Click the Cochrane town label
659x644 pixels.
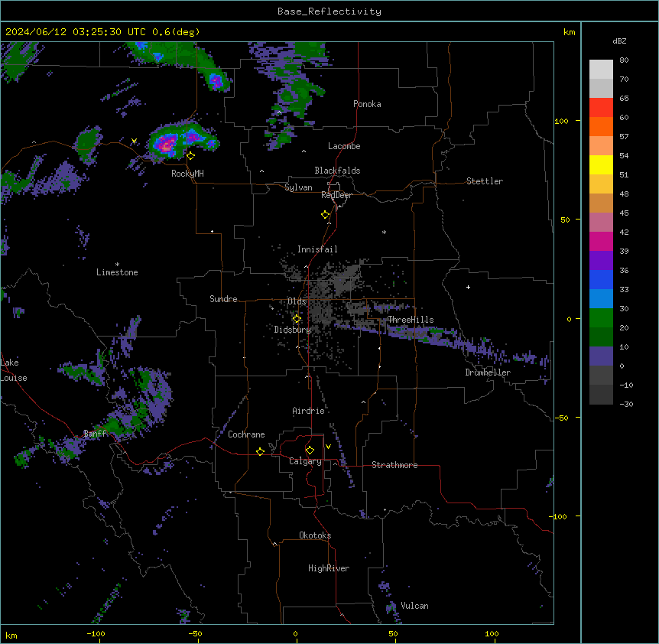(x=246, y=434)
